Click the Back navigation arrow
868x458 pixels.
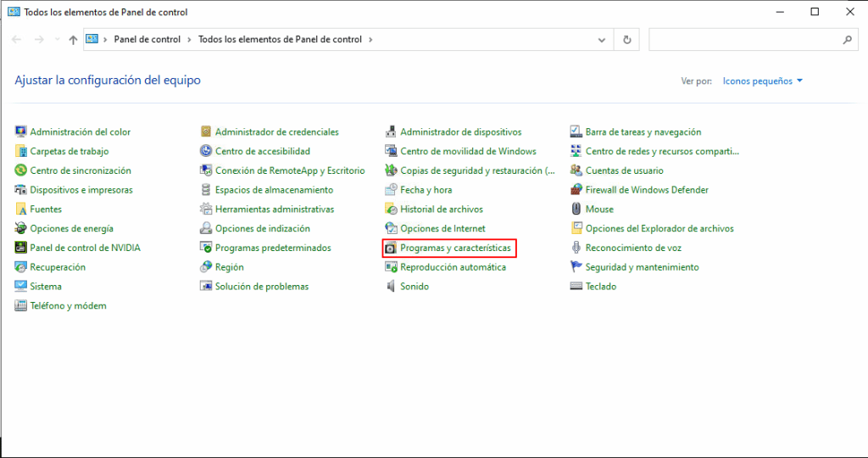point(17,40)
